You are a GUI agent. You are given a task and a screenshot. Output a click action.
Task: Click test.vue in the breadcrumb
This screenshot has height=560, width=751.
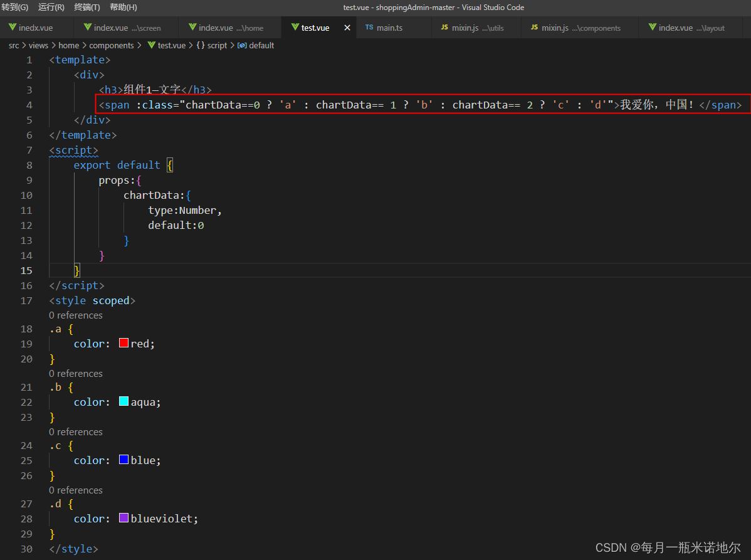172,46
